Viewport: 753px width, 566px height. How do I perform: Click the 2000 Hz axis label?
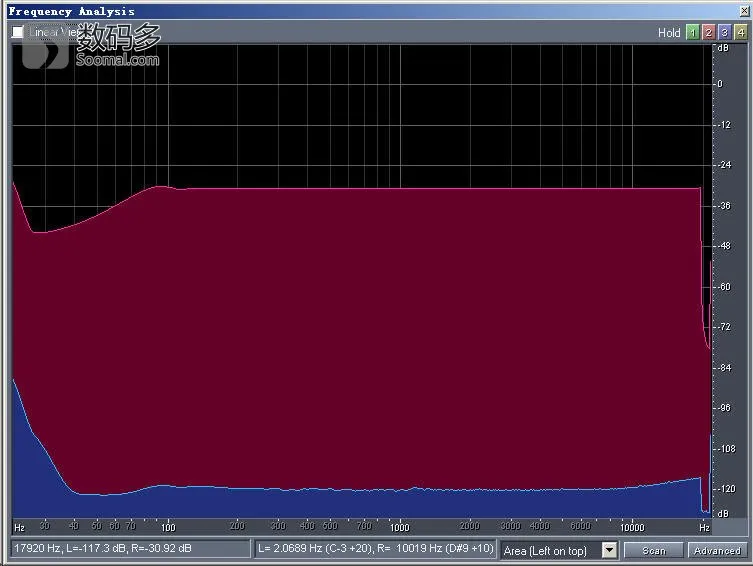tap(470, 526)
